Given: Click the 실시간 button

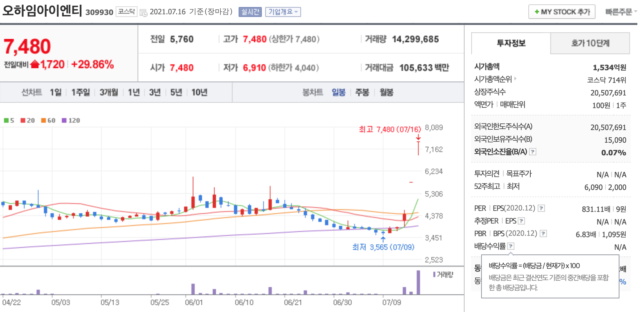Looking at the screenshot, I should point(250,12).
